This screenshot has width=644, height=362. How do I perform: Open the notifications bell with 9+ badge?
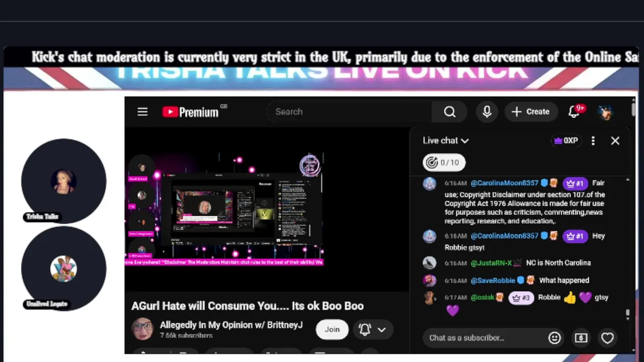pos(574,112)
